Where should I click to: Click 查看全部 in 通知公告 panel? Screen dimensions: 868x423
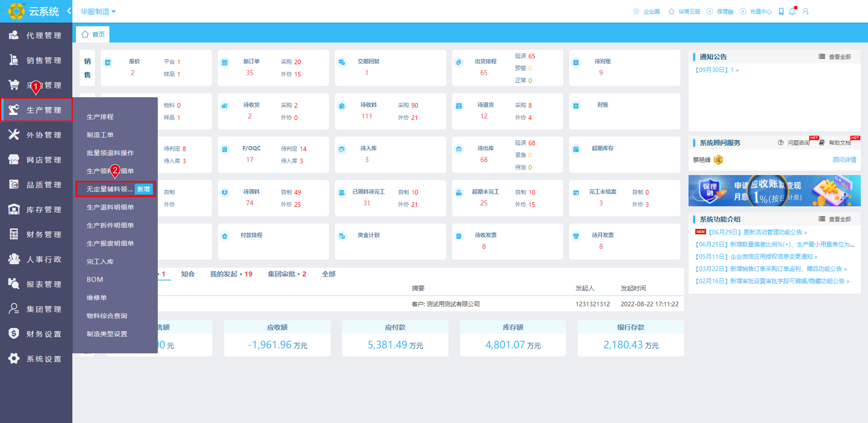[x=835, y=57]
